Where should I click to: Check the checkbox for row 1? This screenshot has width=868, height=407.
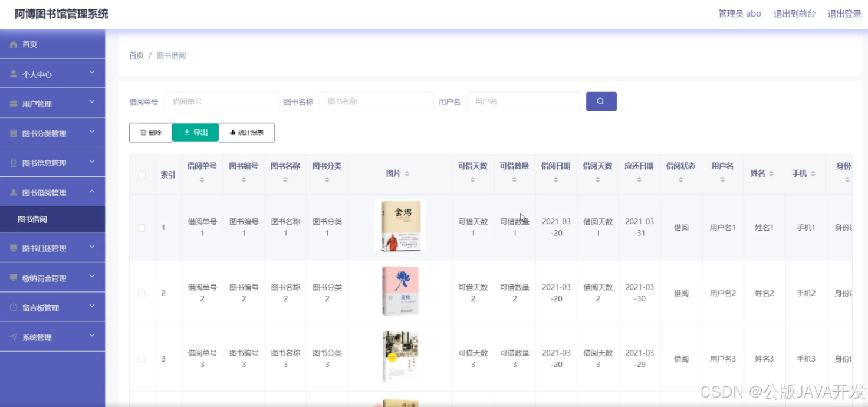[142, 228]
